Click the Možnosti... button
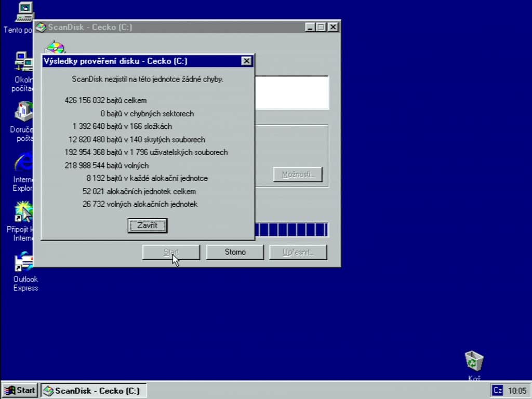532x399 pixels. pyautogui.click(x=298, y=175)
